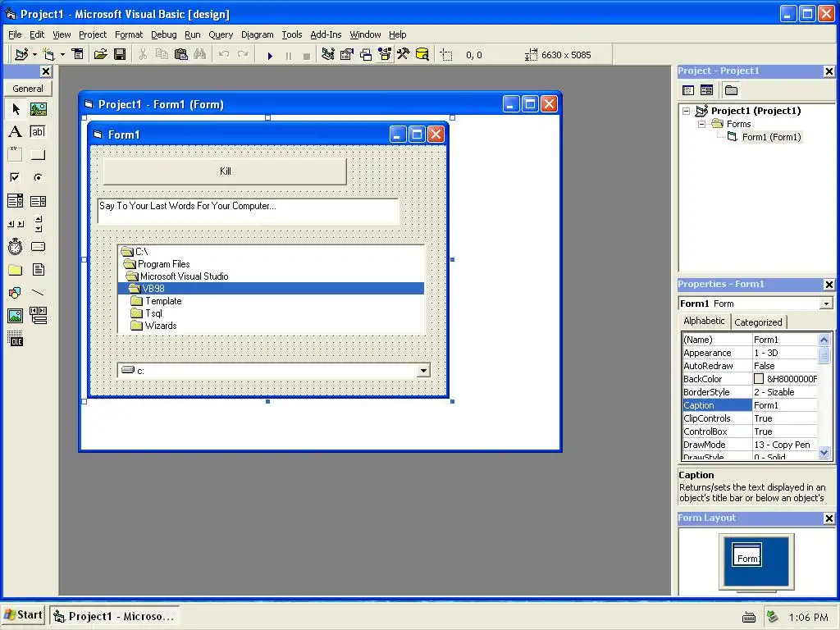Select the PictureBox control tool
This screenshot has width=840, height=630.
pos(38,109)
